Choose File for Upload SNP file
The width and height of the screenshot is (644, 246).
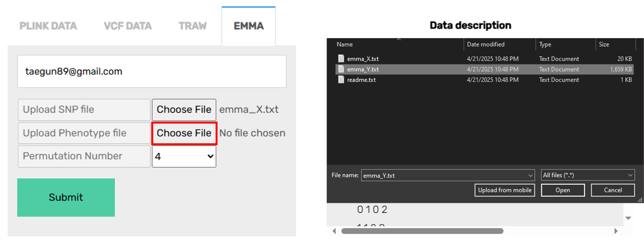click(x=184, y=110)
